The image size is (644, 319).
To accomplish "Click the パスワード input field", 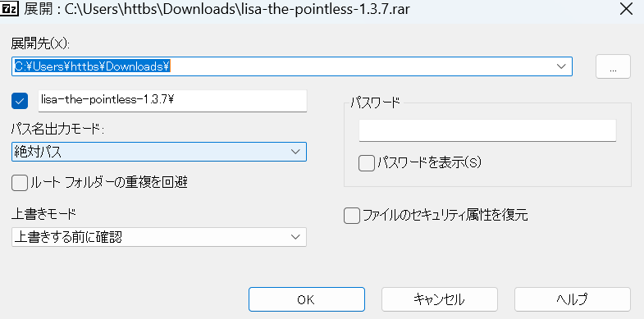I will tap(487, 130).
